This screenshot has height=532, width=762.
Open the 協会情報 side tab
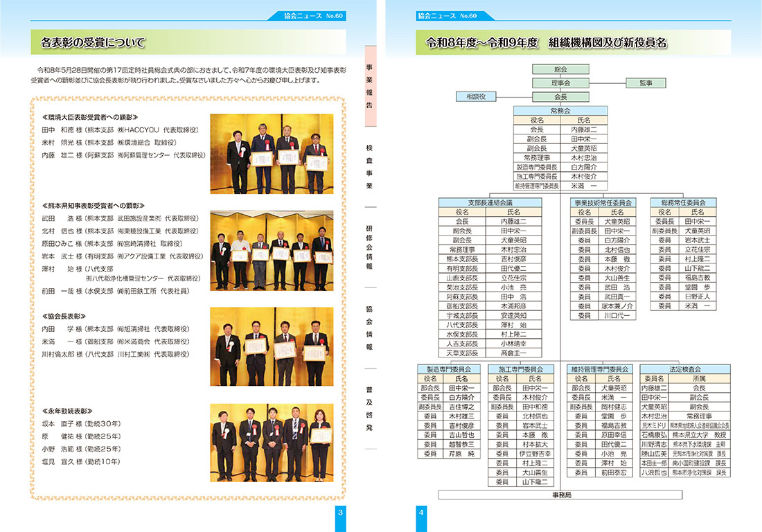pos(370,328)
